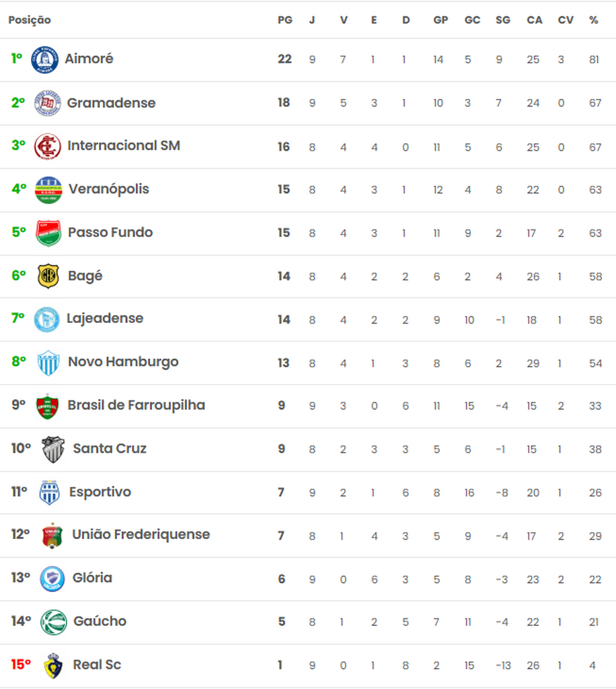Screen dimensions: 616x689
Task: Click the Gaúcho green circular logo
Action: 54,622
